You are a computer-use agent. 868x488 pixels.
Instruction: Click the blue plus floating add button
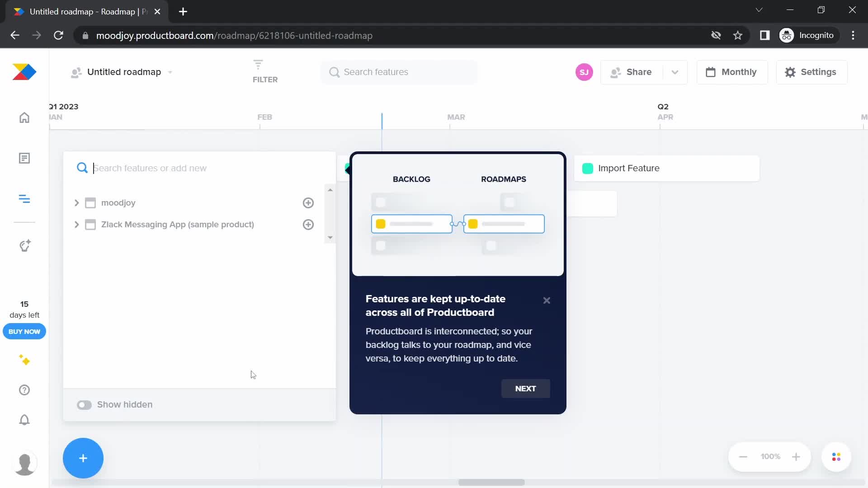coord(83,458)
